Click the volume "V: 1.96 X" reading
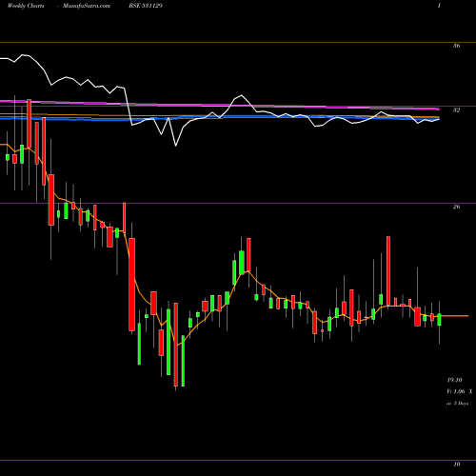This screenshot has height=476, width=476. pyautogui.click(x=460, y=391)
